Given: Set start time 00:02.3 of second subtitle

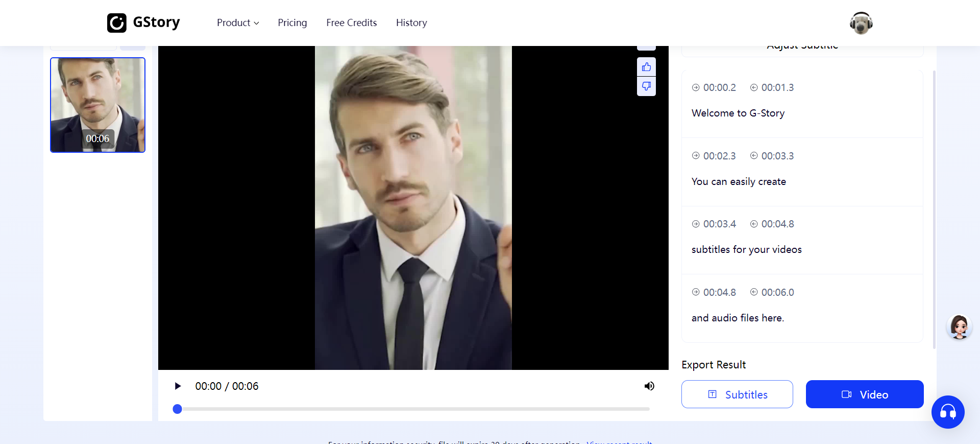Looking at the screenshot, I should [714, 156].
